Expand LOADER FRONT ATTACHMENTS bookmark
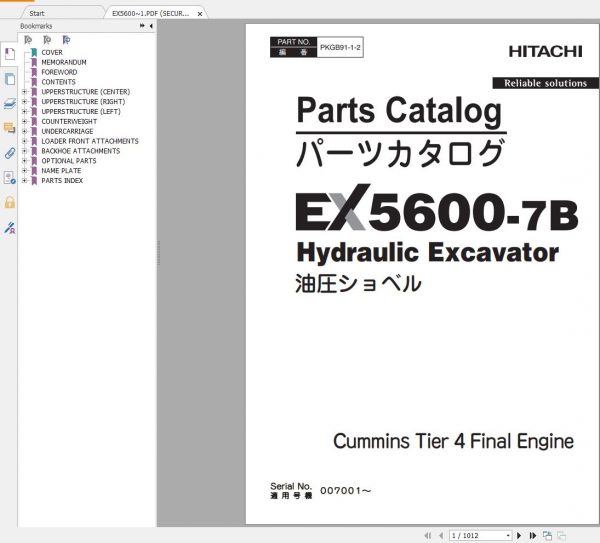This screenshot has width=600, height=543. pos(24,141)
